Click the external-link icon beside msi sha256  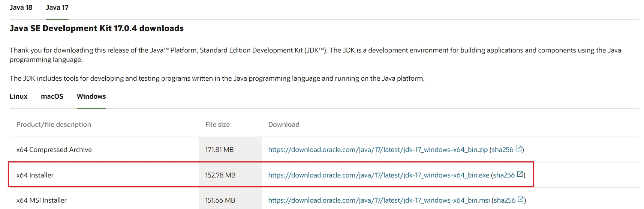pyautogui.click(x=521, y=200)
